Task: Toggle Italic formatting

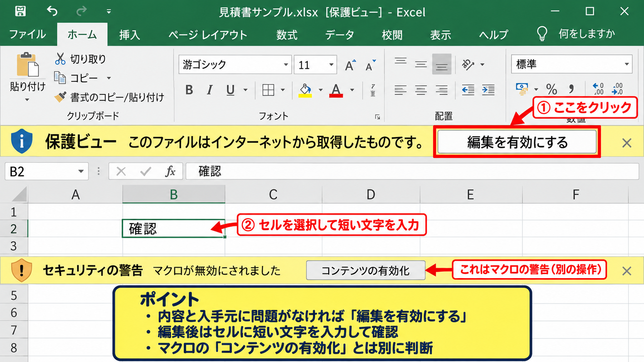Action: click(x=210, y=90)
